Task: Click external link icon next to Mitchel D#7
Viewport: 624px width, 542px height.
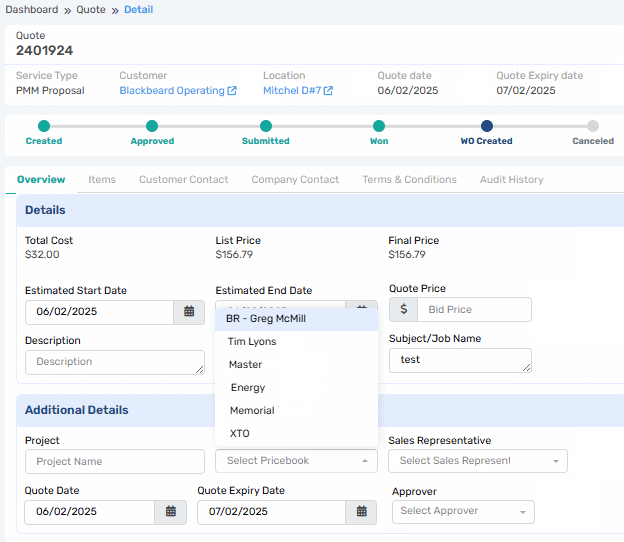Action: click(328, 91)
